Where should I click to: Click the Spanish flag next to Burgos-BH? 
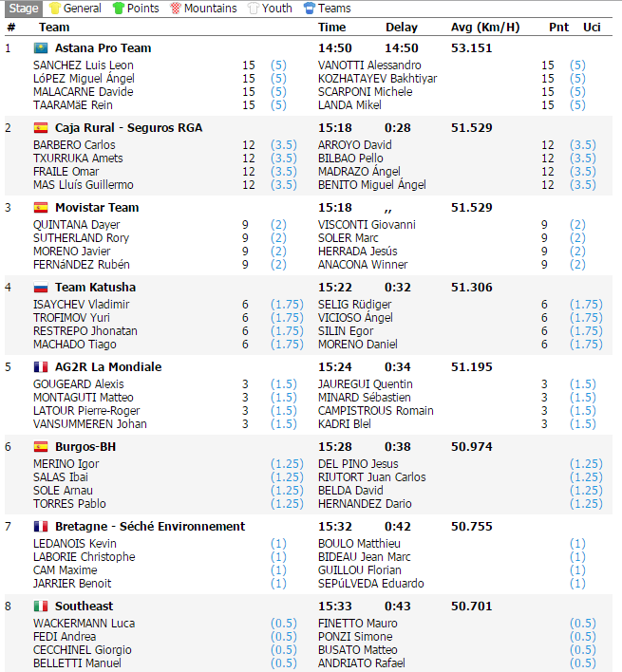click(41, 447)
